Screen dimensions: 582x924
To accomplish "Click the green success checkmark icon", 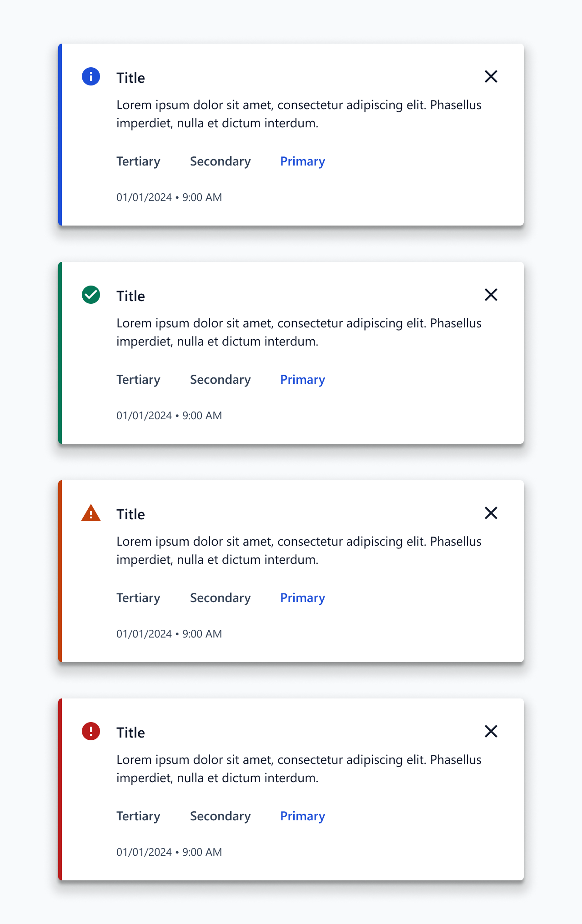I will click(91, 295).
